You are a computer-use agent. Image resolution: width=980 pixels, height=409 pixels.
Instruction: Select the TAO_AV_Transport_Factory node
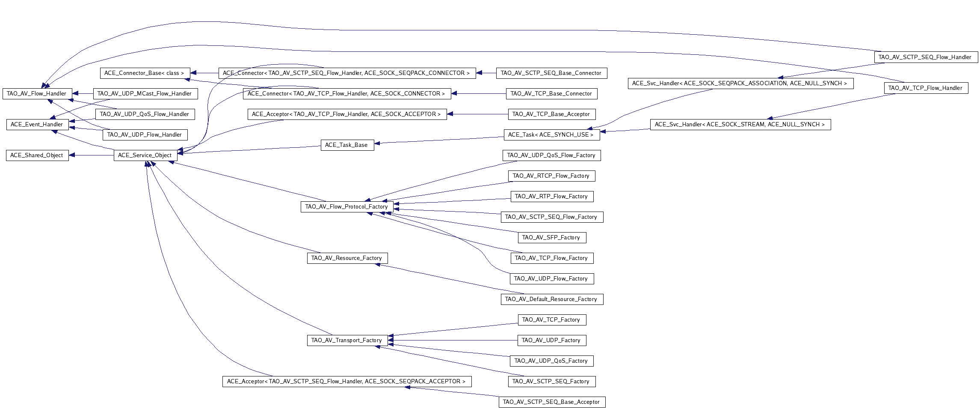pyautogui.click(x=346, y=340)
